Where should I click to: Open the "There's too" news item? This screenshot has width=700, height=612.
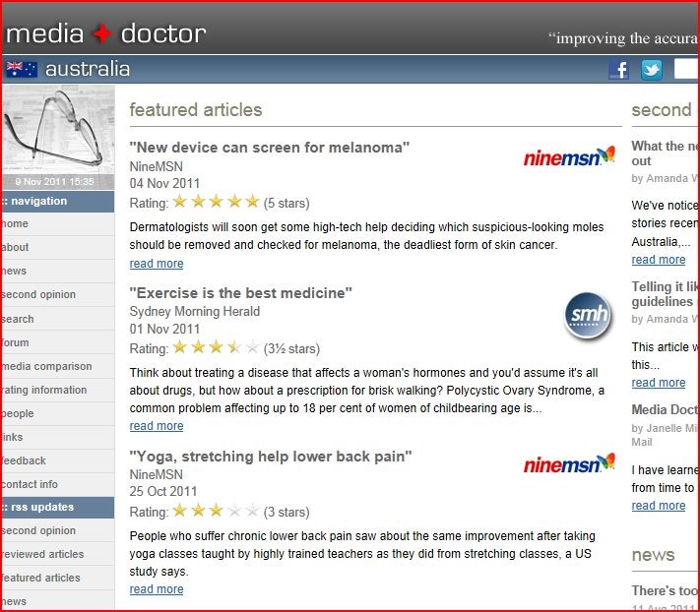click(665, 590)
